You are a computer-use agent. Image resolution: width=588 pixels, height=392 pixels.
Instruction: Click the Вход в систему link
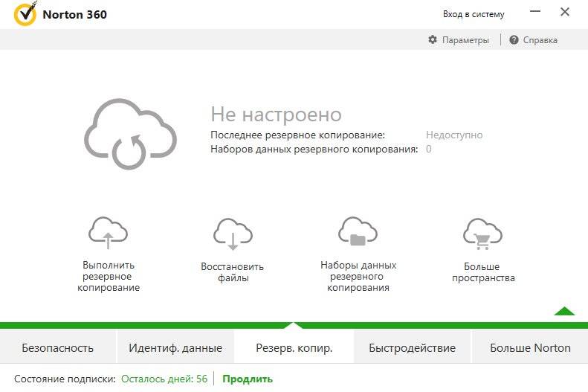tap(474, 14)
